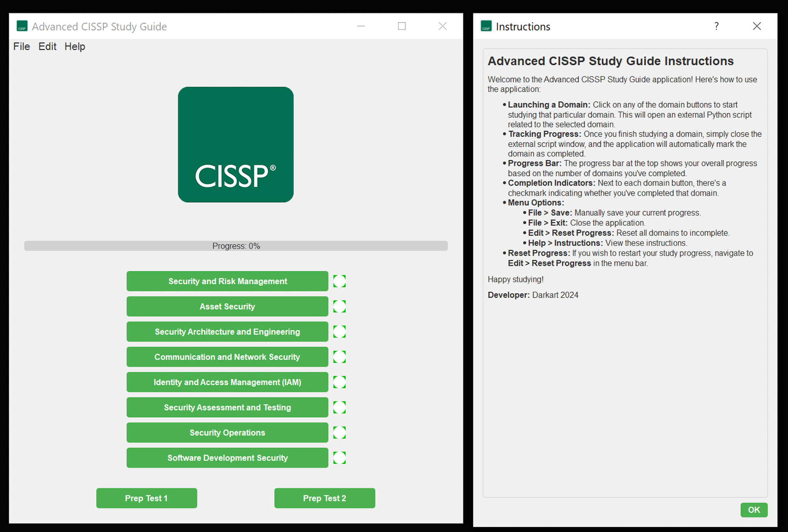Viewport: 788px width, 532px height.
Task: Click the 'File > Save:' instruction line
Action: [x=614, y=213]
